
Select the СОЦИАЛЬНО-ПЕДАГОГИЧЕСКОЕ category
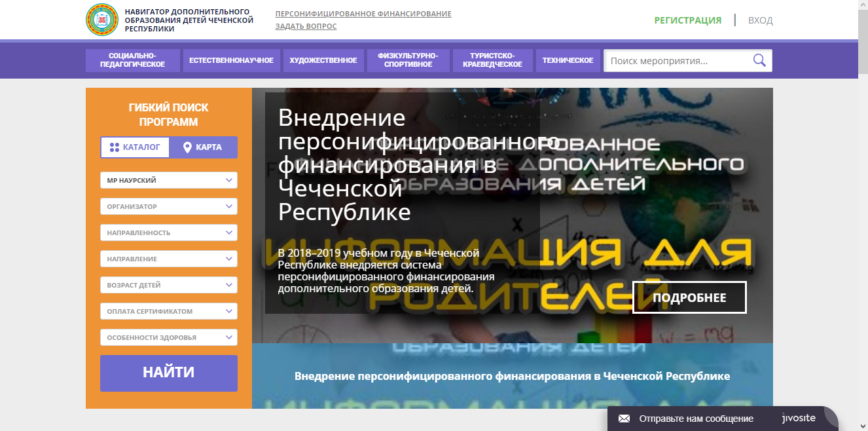click(132, 60)
